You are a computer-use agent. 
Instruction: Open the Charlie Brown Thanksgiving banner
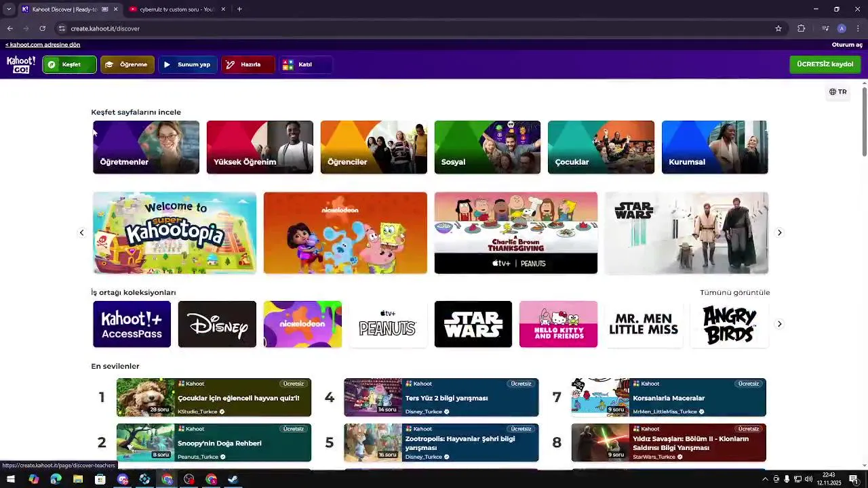pos(516,232)
